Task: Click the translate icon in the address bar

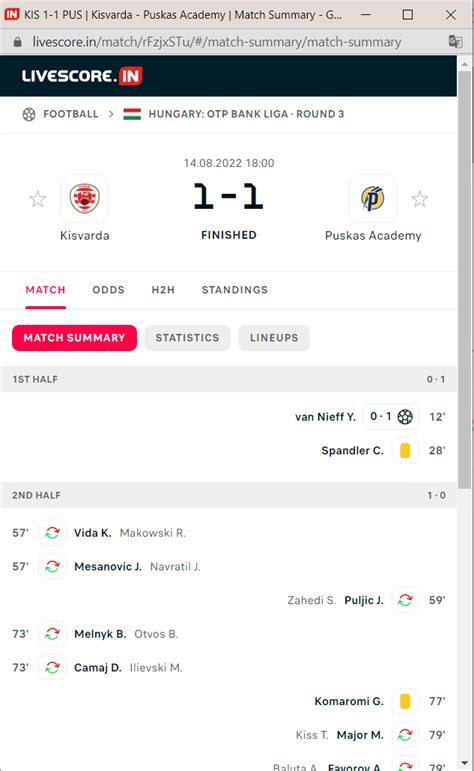Action: pyautogui.click(x=455, y=42)
